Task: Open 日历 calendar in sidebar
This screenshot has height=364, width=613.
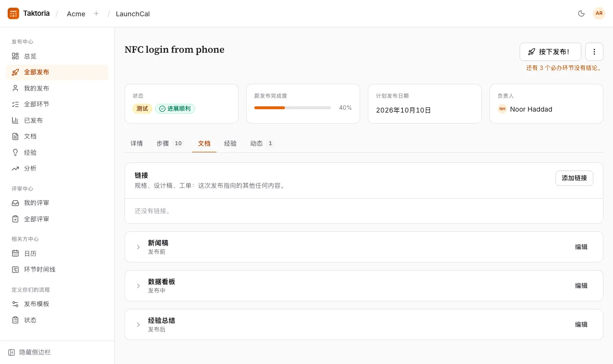Action: click(x=57, y=253)
